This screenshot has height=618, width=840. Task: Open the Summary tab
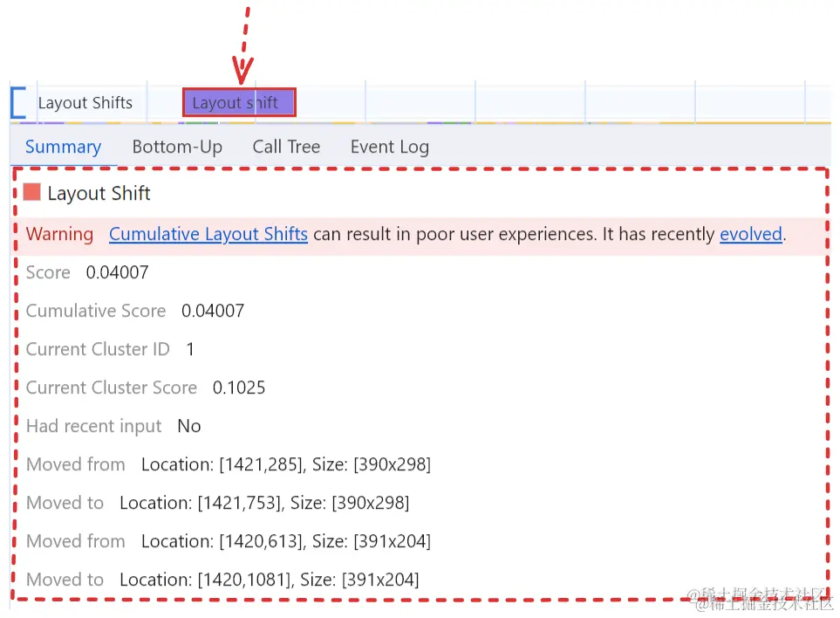point(63,147)
